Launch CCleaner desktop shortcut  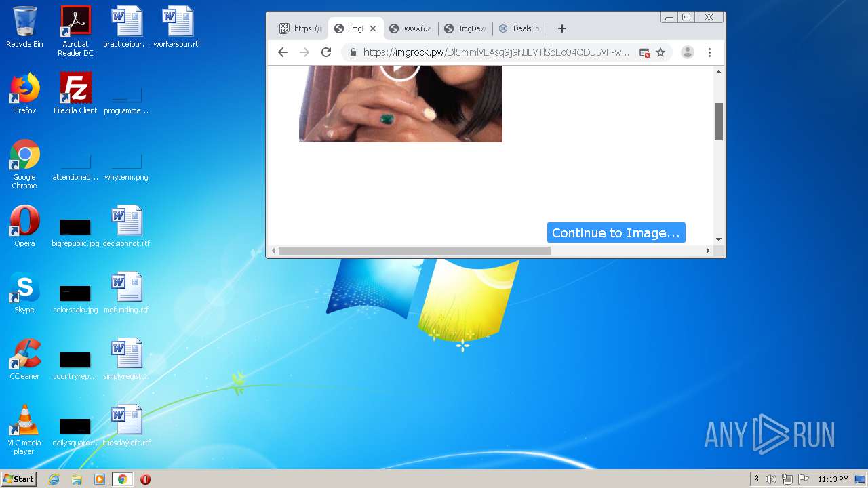coord(24,359)
